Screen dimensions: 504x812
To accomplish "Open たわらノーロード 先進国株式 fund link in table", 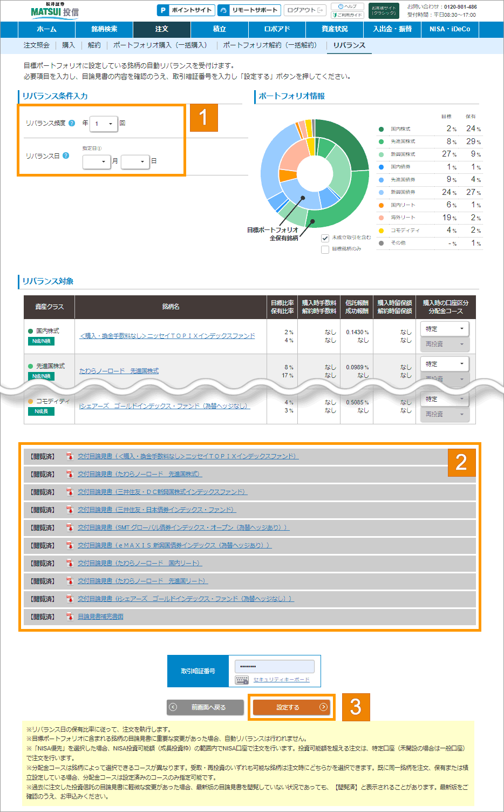I will click(x=119, y=371).
